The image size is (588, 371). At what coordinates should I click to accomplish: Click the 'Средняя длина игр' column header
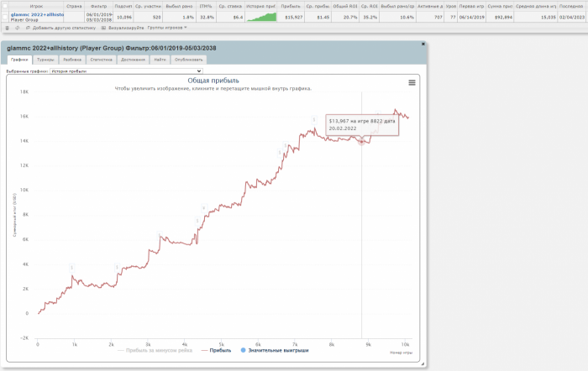tap(536, 7)
